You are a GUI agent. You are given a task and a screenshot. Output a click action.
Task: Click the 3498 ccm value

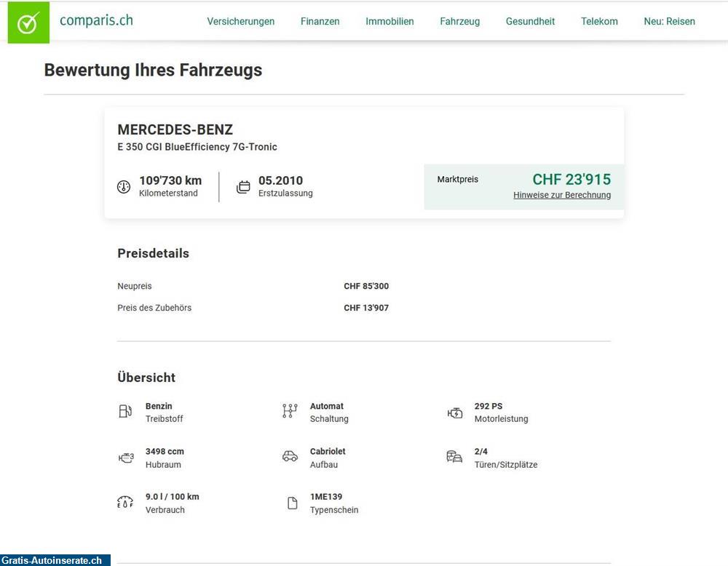165,452
